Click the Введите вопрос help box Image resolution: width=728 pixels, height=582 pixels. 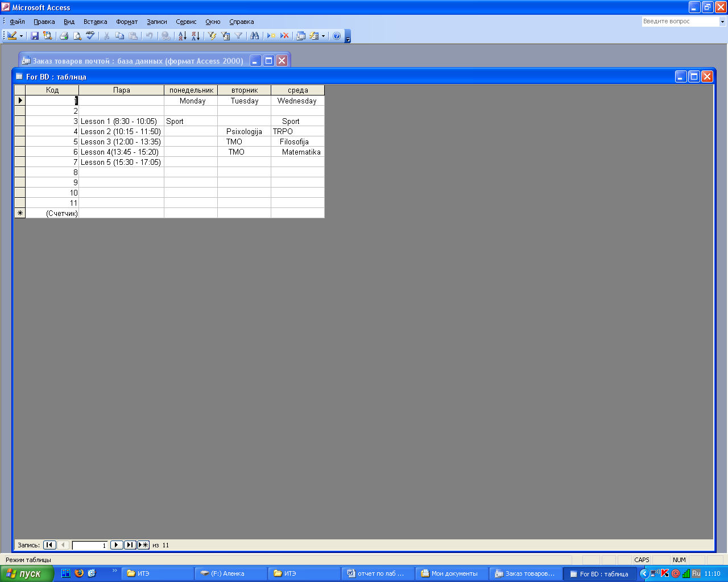click(x=680, y=22)
